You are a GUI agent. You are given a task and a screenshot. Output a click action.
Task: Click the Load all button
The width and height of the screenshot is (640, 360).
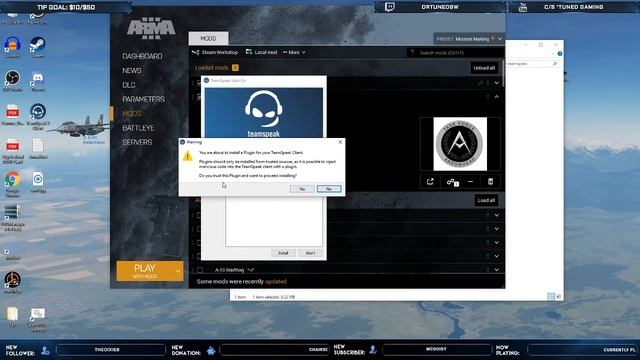pos(486,200)
